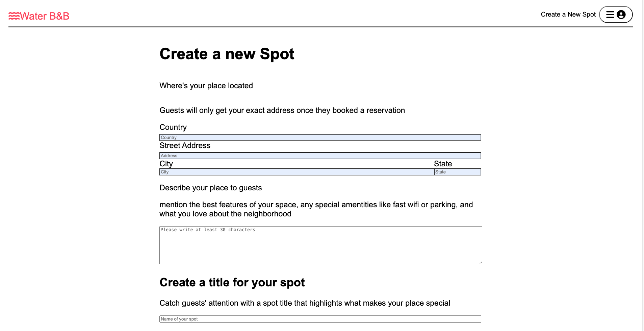Click the wave logo icon
Viewport: 644px width, 331px height.
coord(14,16)
